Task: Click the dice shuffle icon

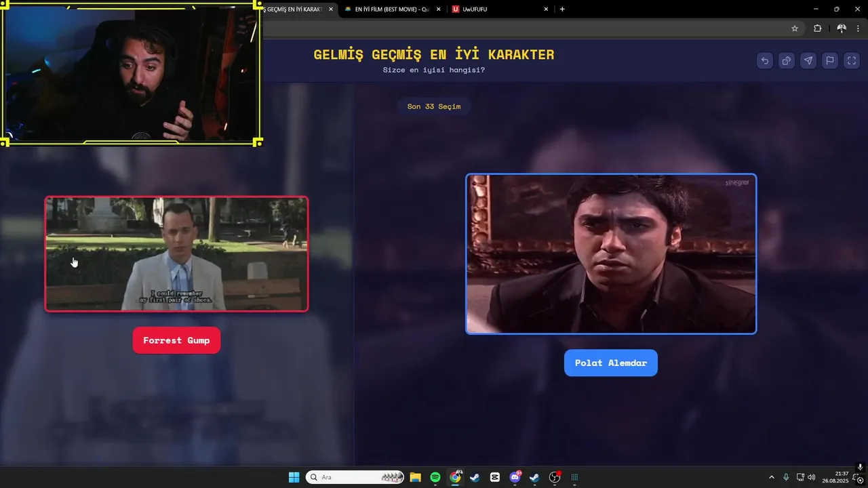Action: coord(787,61)
